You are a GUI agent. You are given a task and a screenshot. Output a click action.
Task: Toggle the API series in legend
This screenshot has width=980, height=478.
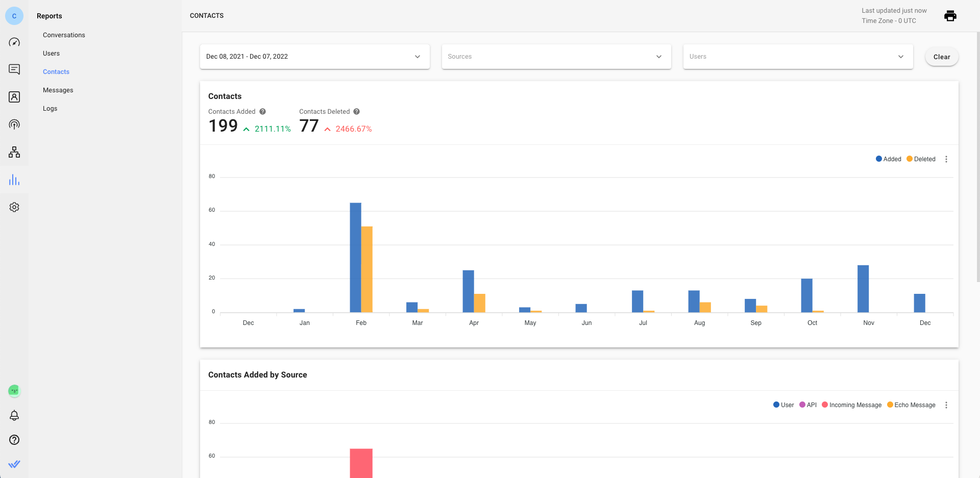coord(808,405)
